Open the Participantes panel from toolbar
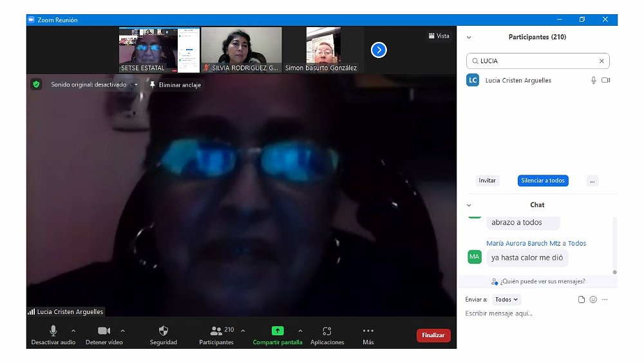Viewport: 644px width, 363px height. coord(216,331)
